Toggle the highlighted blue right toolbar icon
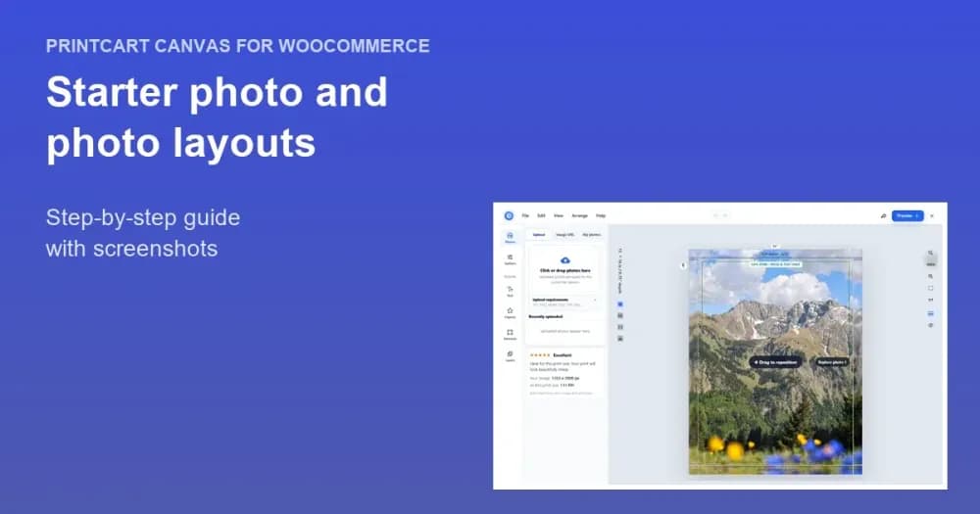 [x=931, y=313]
